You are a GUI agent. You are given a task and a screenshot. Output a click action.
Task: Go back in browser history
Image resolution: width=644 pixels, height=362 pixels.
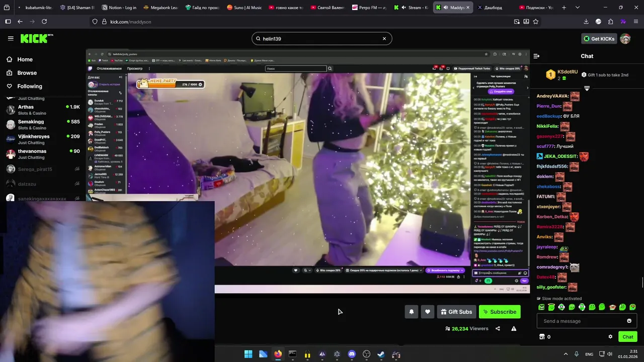click(20, 22)
